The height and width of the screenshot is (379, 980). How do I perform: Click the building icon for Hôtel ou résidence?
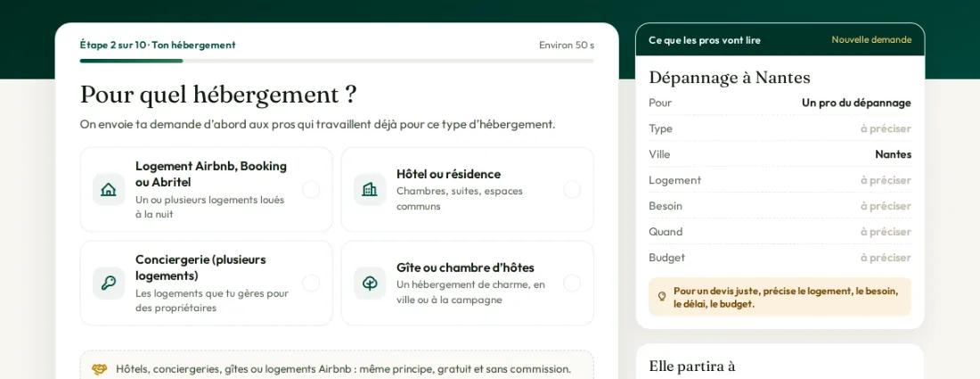pyautogui.click(x=370, y=189)
